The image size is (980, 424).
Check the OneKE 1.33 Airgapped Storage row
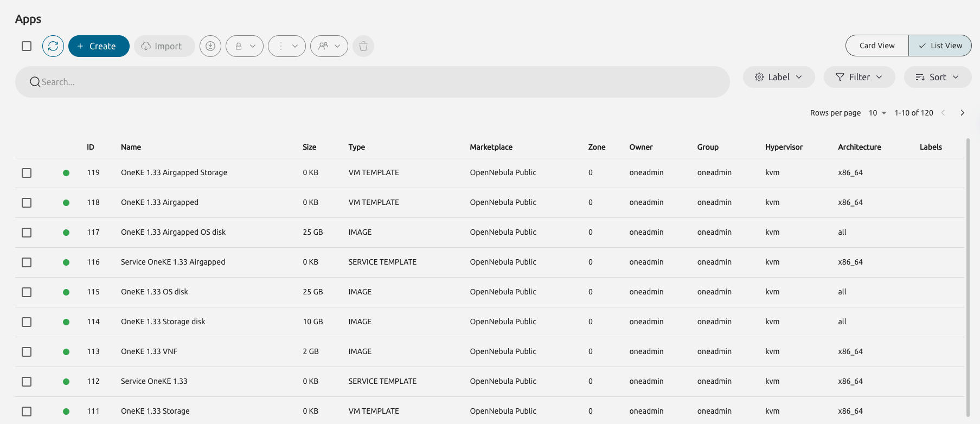[27, 173]
